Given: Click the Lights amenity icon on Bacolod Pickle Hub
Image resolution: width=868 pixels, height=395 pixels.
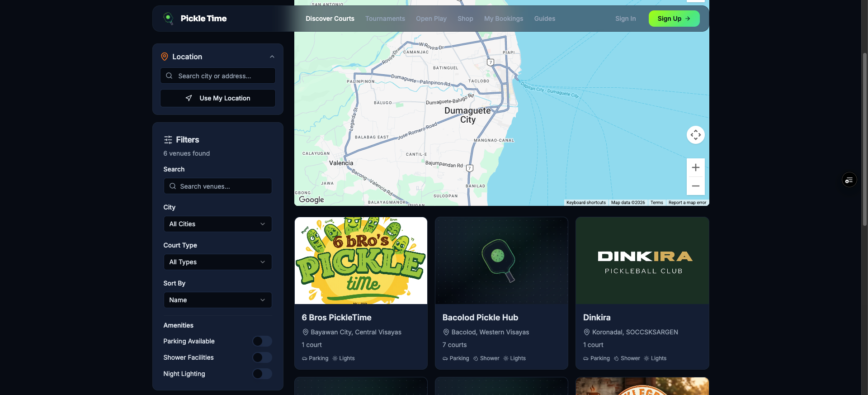Looking at the screenshot, I should coord(506,358).
